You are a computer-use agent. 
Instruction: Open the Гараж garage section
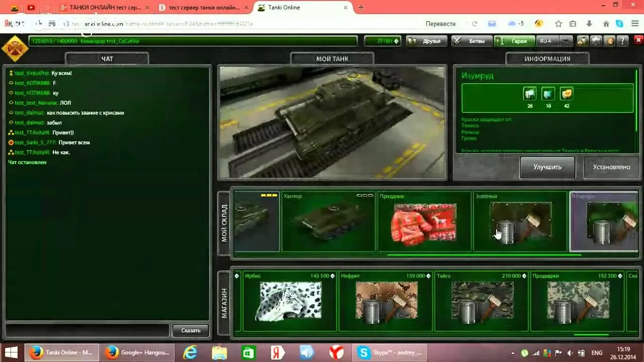pos(514,41)
